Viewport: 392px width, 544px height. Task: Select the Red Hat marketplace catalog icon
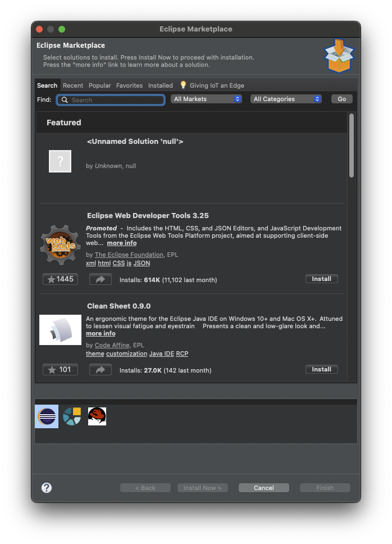pyautogui.click(x=97, y=416)
